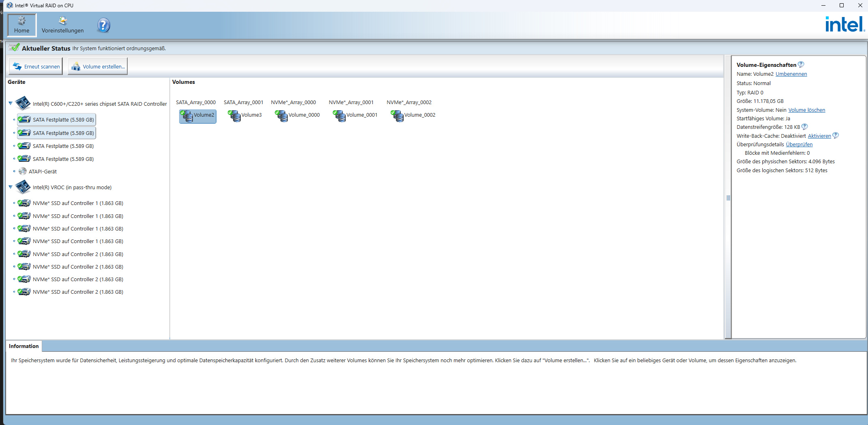Image resolution: width=868 pixels, height=425 pixels.
Task: Select the Volume_0000 volume icon
Action: click(281, 116)
